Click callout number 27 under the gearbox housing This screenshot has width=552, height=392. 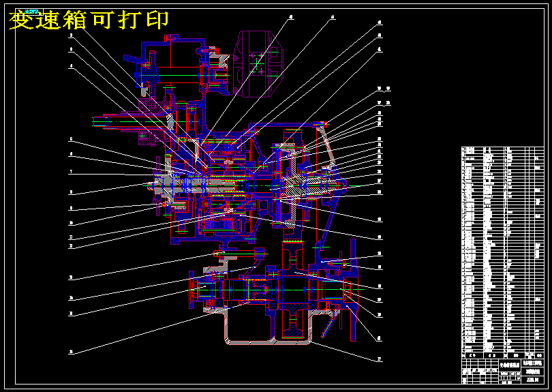point(379,359)
